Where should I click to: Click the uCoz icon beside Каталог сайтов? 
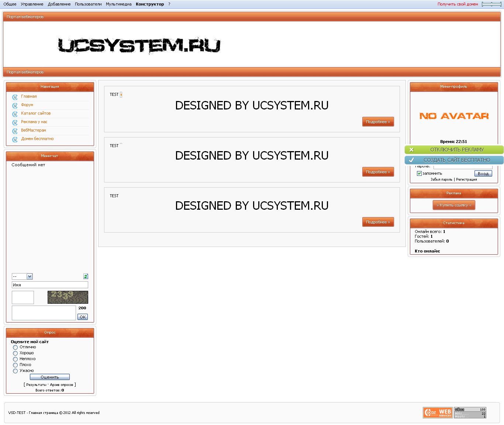[15, 114]
